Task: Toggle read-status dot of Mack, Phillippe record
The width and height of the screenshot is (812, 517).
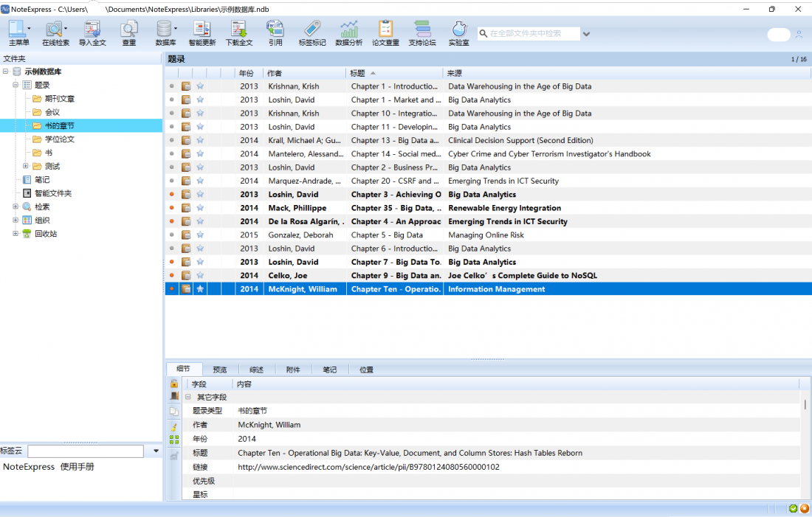Action: coord(172,208)
